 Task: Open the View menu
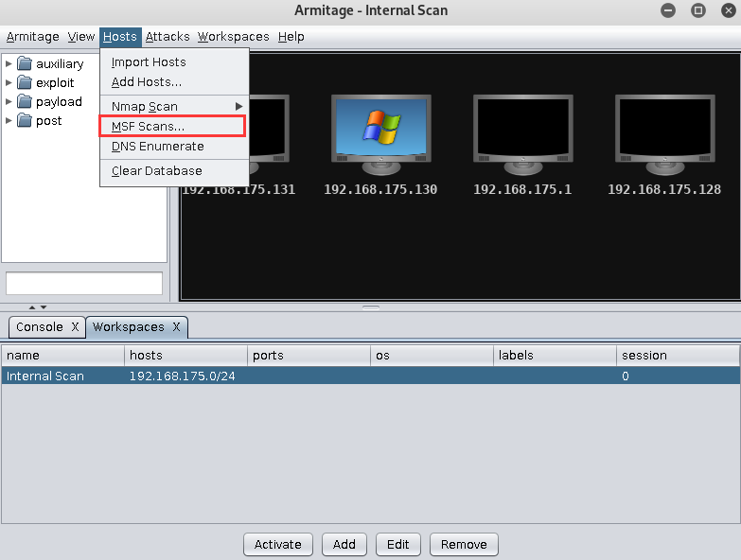[80, 36]
